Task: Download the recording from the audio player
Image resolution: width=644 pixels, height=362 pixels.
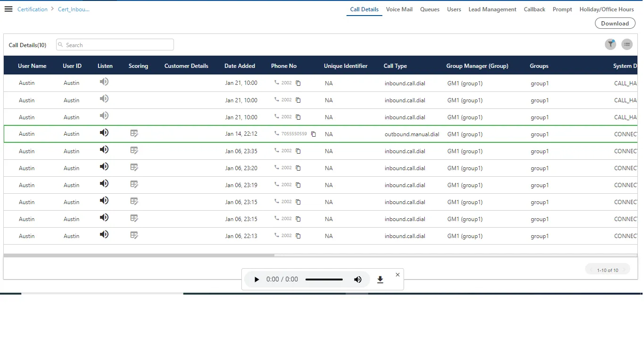Action: pyautogui.click(x=380, y=280)
